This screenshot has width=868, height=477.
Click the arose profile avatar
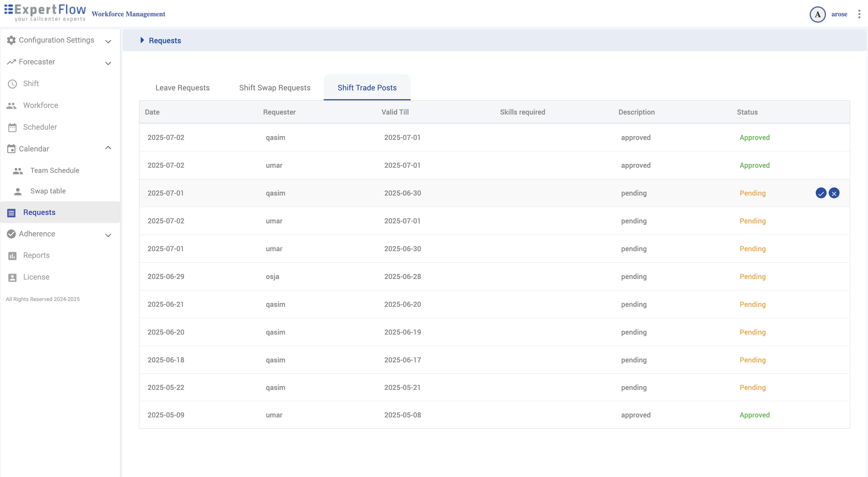818,15
